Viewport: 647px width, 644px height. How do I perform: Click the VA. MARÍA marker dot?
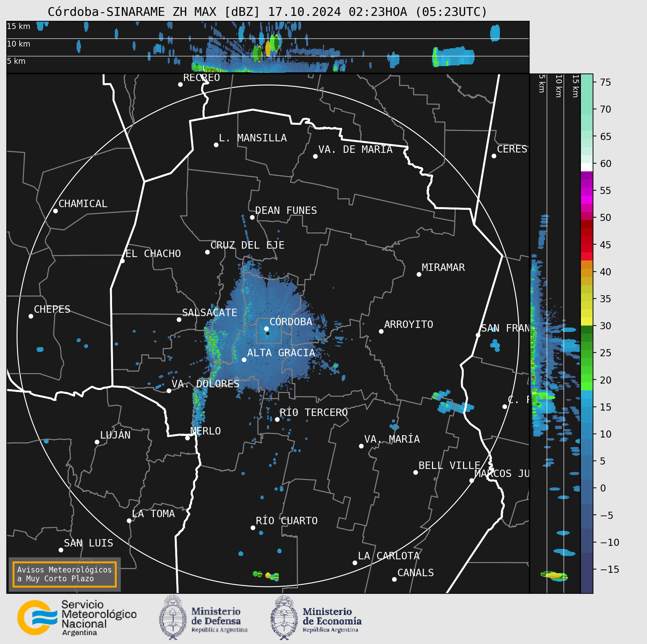click(361, 446)
